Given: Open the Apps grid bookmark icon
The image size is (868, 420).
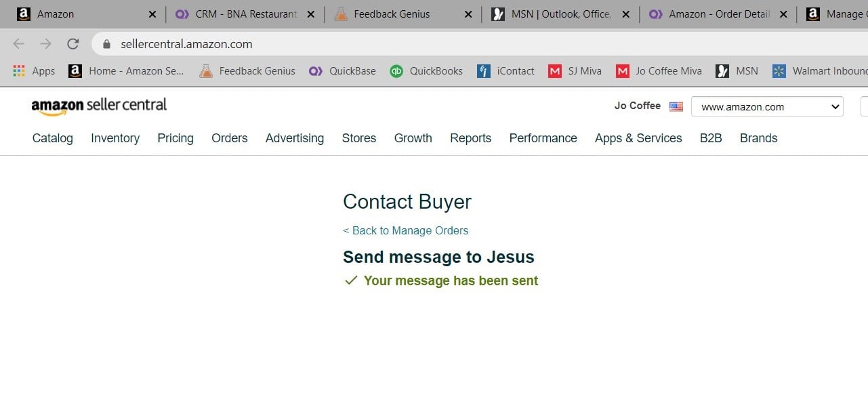Looking at the screenshot, I should 19,71.
